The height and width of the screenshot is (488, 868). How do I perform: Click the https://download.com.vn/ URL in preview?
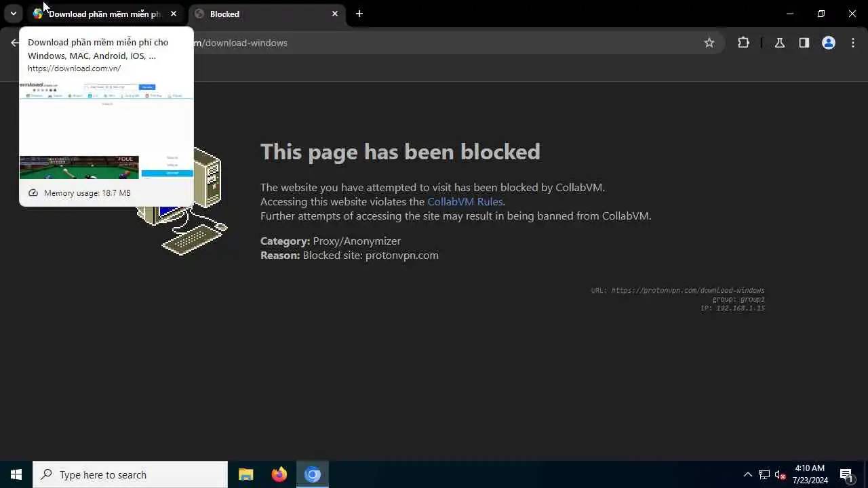(x=74, y=68)
